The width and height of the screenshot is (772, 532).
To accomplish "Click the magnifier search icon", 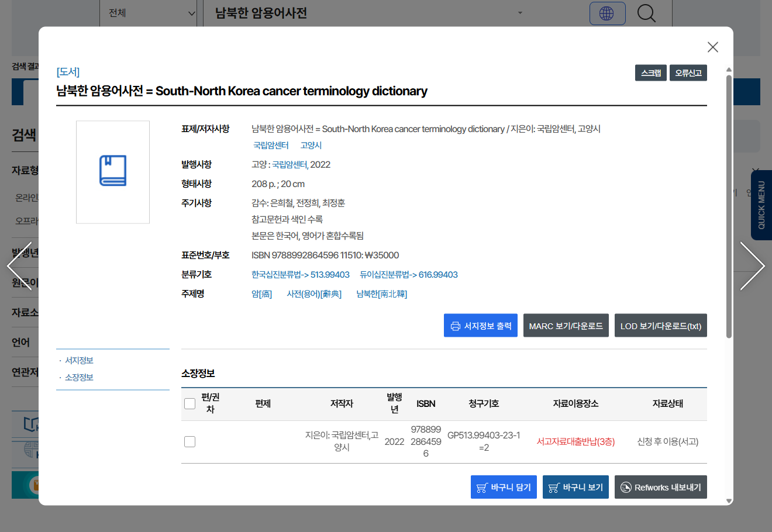I will [646, 13].
